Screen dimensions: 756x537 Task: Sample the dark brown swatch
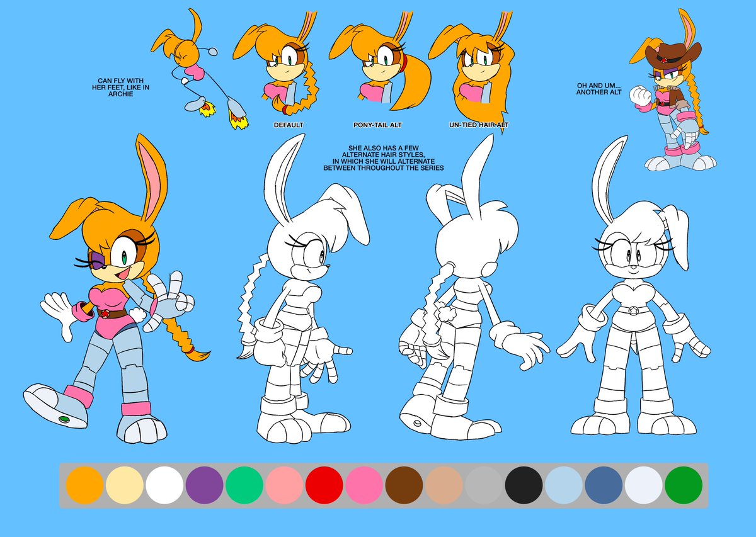pyautogui.click(x=404, y=485)
